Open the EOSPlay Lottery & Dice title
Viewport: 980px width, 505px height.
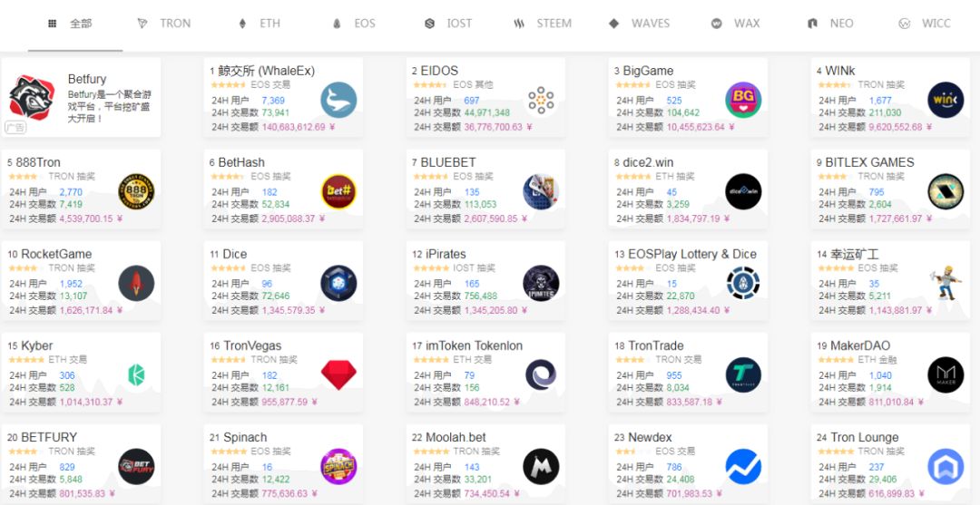[691, 254]
